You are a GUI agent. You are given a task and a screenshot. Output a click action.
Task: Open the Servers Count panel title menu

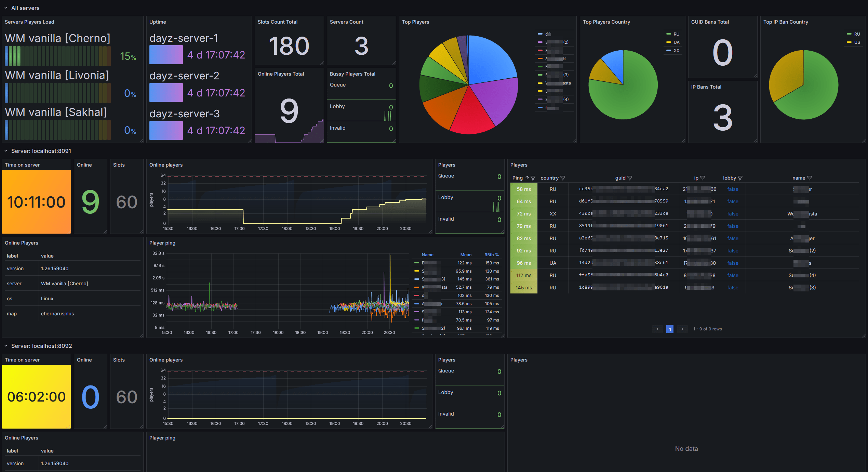click(x=346, y=22)
